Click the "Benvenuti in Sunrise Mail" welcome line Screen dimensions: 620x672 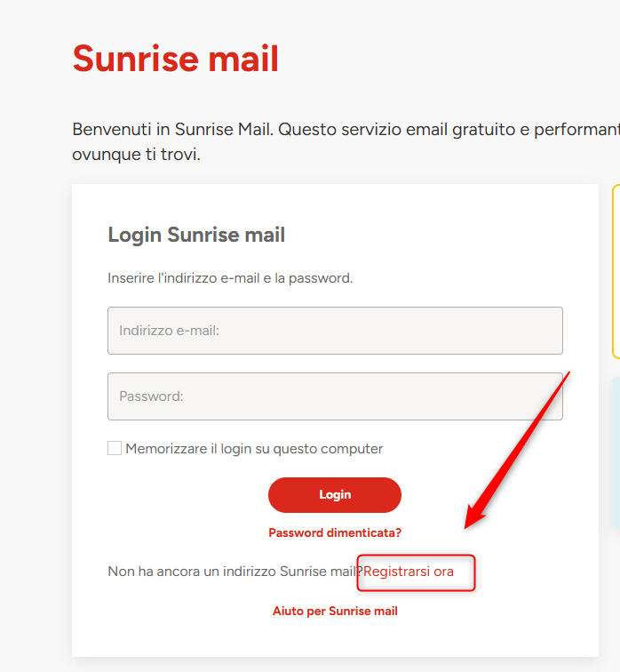(173, 130)
